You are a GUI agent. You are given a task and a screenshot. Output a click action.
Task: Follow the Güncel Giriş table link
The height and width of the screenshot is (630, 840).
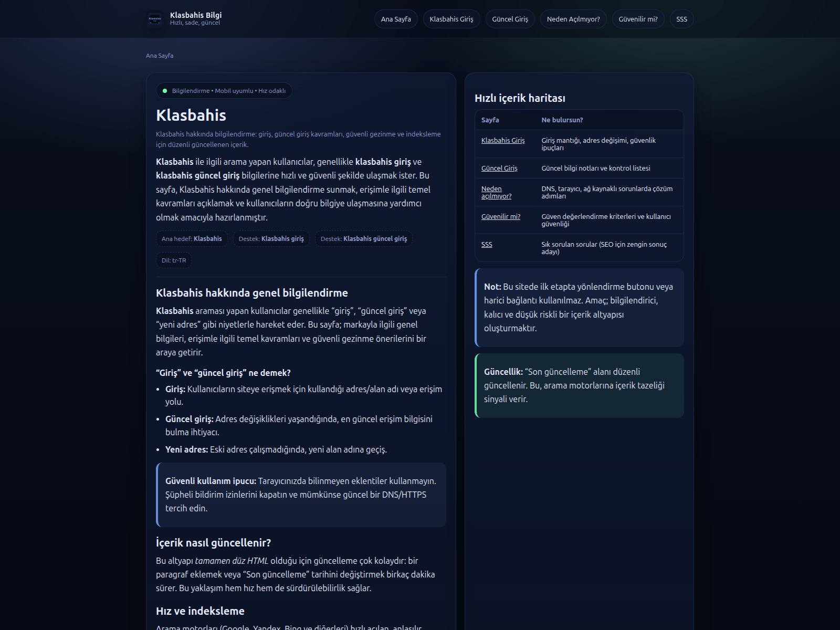[499, 168]
